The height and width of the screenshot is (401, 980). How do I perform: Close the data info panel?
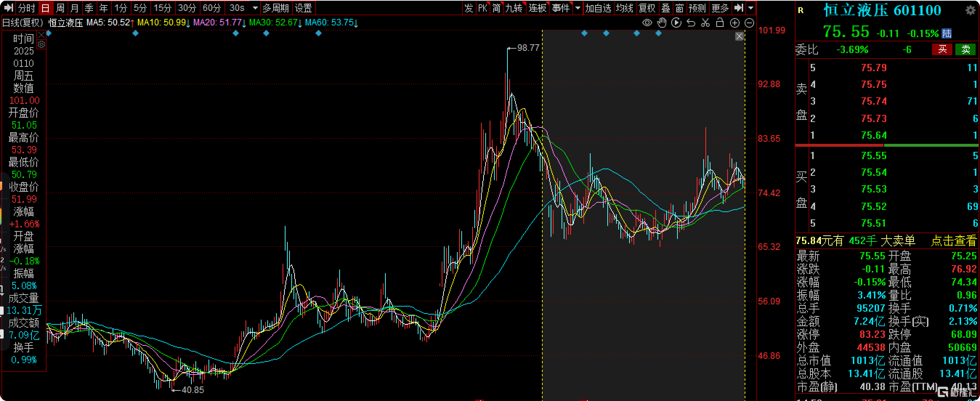[x=41, y=35]
